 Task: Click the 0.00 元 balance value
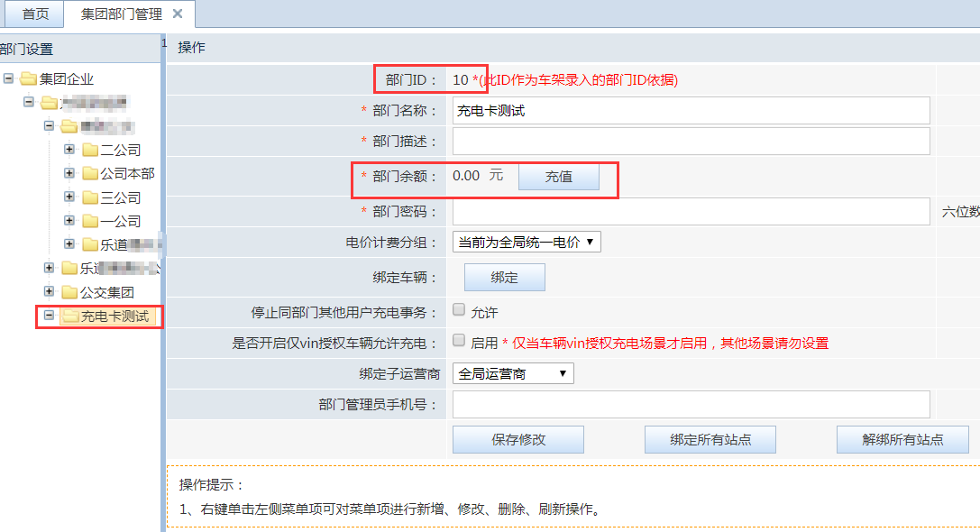pyautogui.click(x=478, y=176)
